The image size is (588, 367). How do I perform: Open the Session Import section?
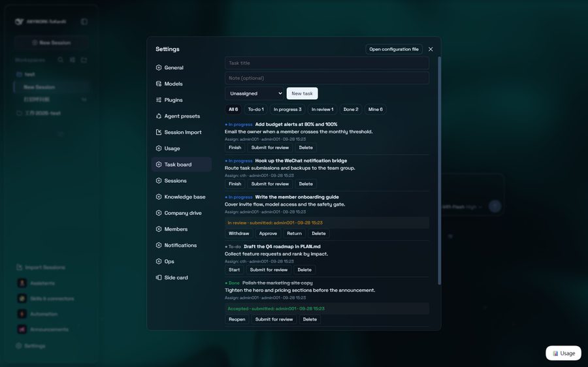[182, 132]
